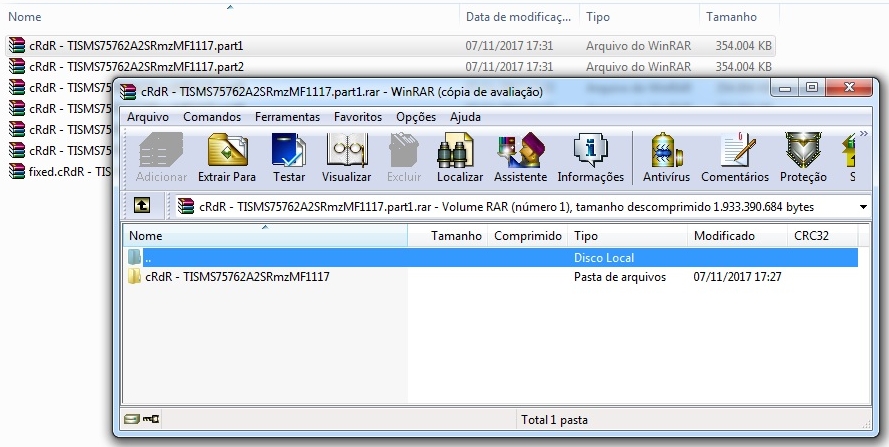This screenshot has width=889, height=447.
Task: Click WinRAR title bar application icon
Action: (x=129, y=91)
